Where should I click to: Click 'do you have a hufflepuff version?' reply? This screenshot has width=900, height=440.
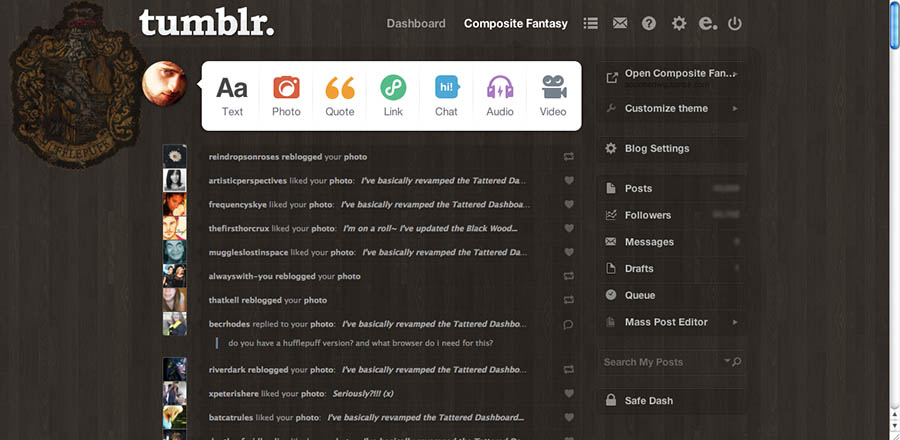360,344
